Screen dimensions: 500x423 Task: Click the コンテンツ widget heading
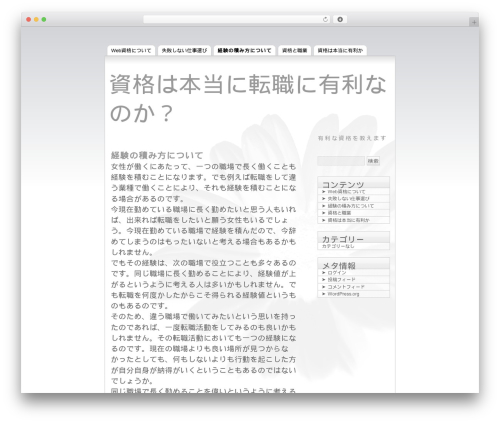343,184
